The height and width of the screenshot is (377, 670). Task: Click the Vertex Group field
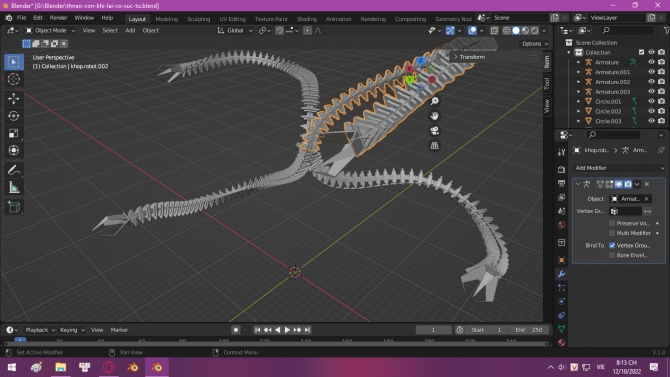coord(626,211)
